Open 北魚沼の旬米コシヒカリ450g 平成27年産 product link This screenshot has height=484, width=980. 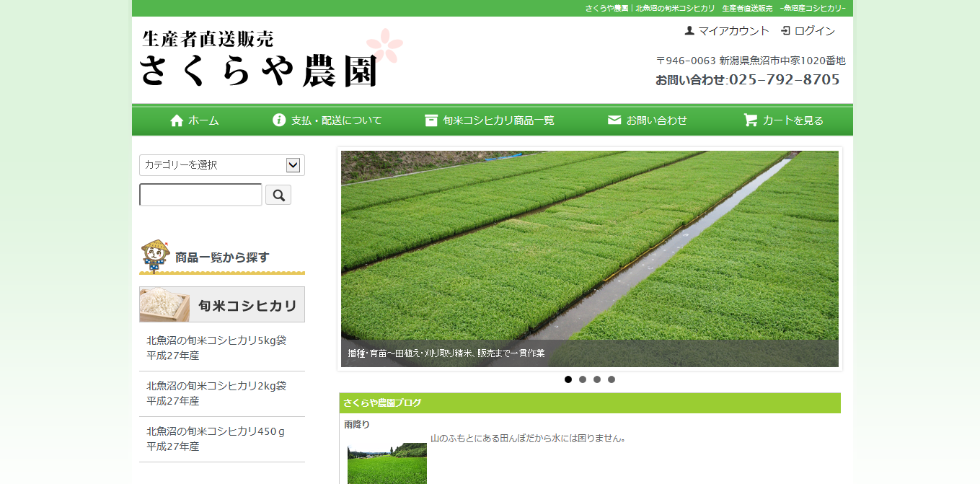click(x=216, y=439)
